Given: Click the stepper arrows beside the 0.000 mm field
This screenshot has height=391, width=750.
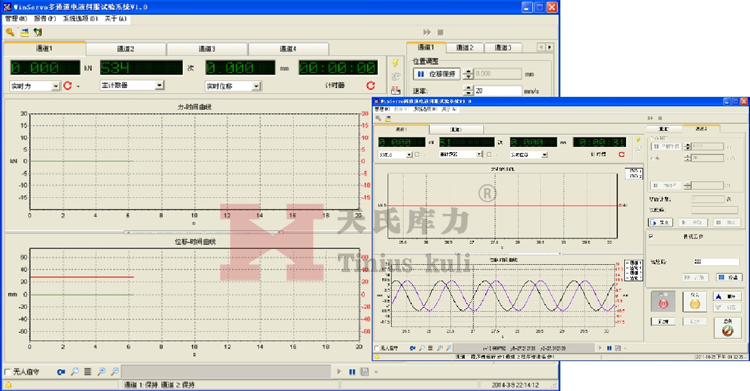Looking at the screenshot, I should tap(468, 74).
